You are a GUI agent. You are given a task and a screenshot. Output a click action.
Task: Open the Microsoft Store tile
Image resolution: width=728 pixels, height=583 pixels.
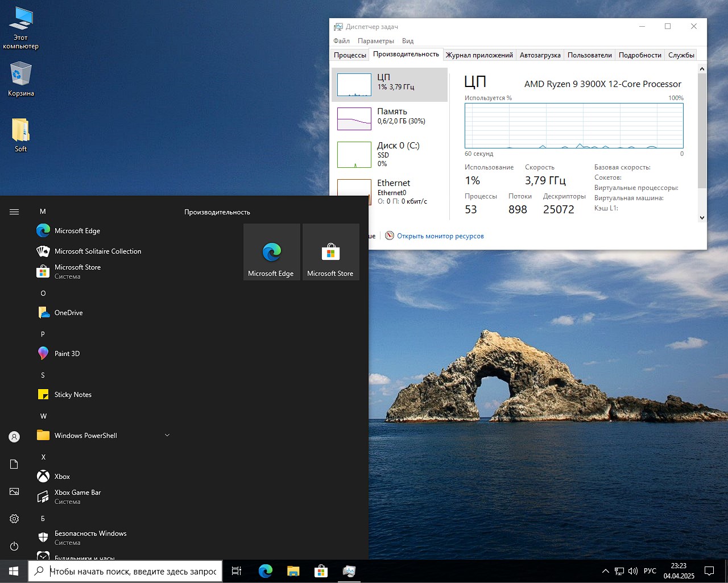click(x=330, y=252)
